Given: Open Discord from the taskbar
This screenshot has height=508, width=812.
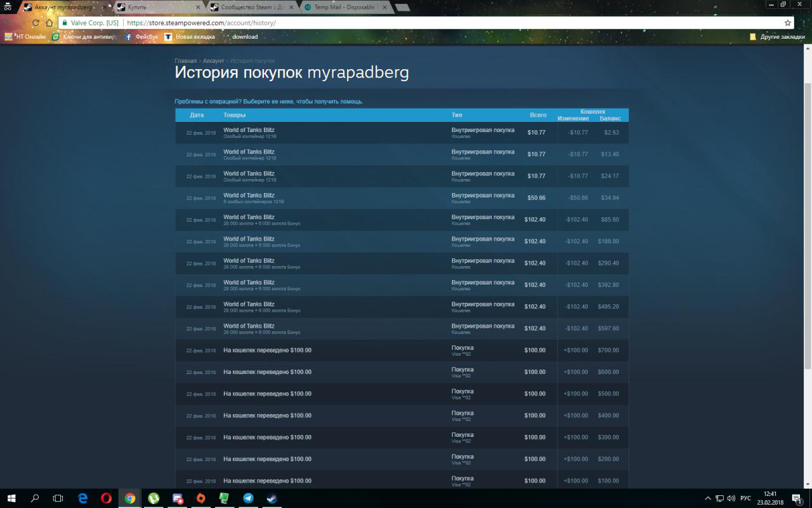Looking at the screenshot, I should pyautogui.click(x=177, y=498).
